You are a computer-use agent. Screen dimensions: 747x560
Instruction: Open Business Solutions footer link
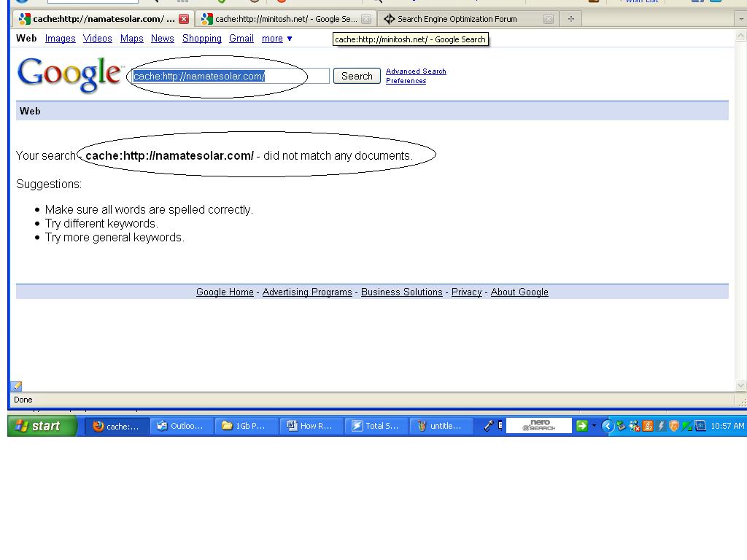pyautogui.click(x=402, y=292)
